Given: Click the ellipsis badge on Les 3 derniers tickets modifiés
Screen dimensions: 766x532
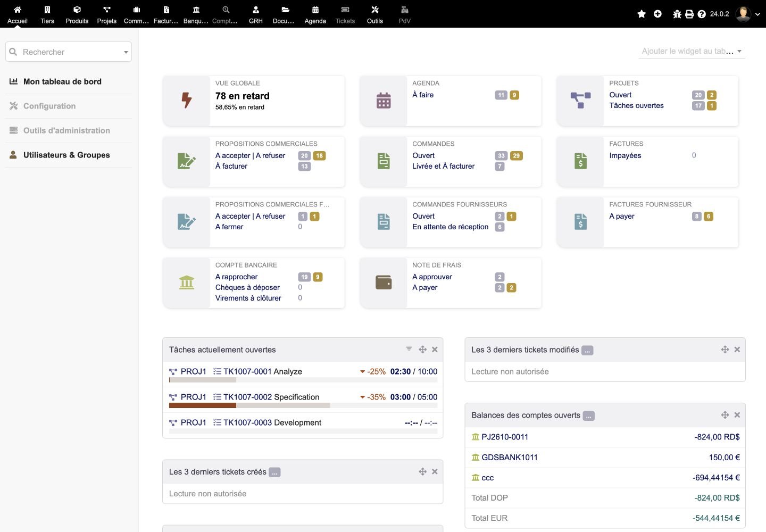Looking at the screenshot, I should 587,350.
